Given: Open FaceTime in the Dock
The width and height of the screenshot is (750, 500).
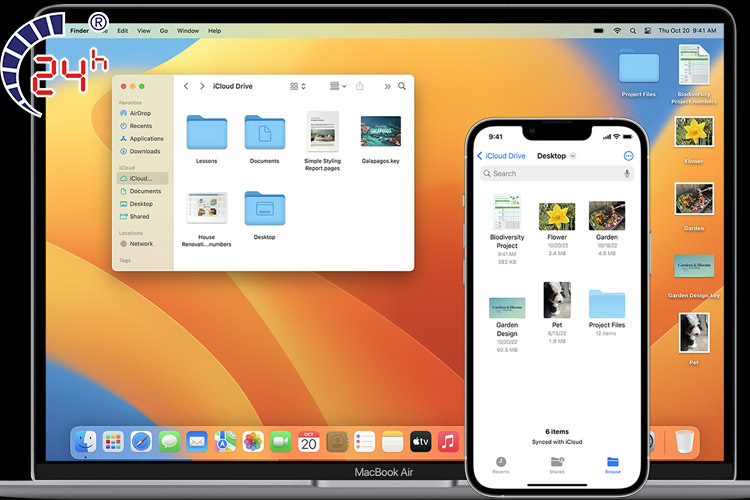Looking at the screenshot, I should tap(281, 441).
